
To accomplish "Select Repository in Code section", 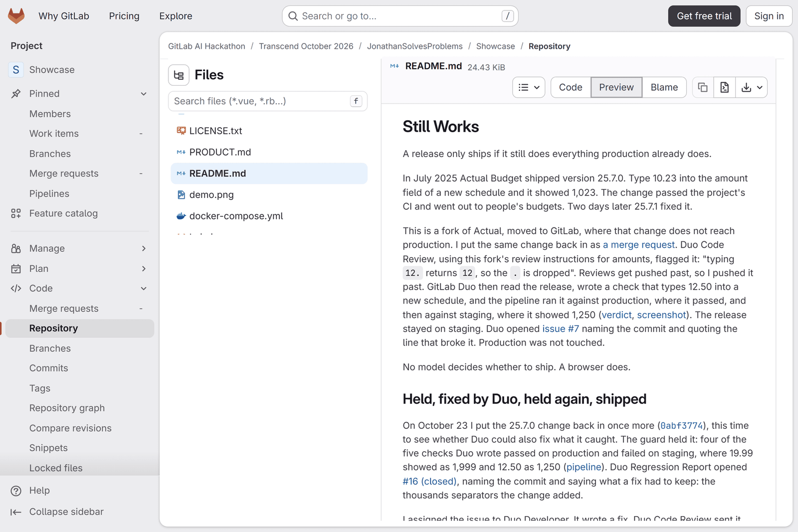I will pyautogui.click(x=80, y=329).
